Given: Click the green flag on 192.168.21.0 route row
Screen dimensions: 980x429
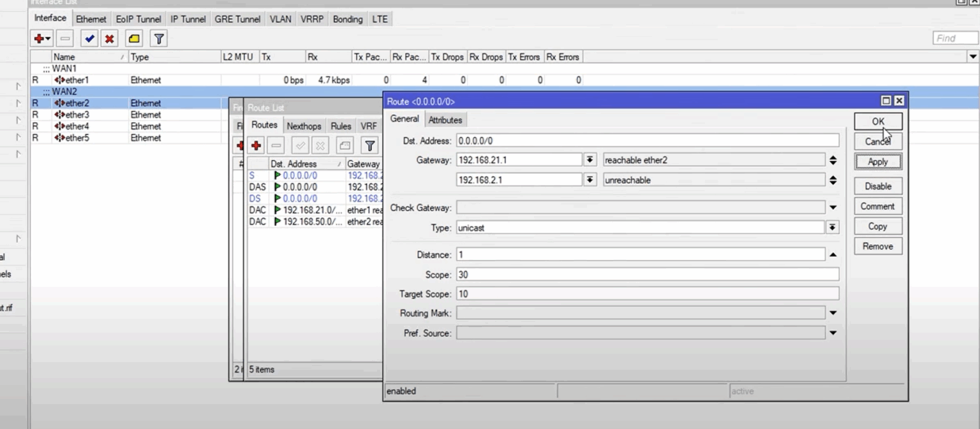Looking at the screenshot, I should [x=278, y=210].
